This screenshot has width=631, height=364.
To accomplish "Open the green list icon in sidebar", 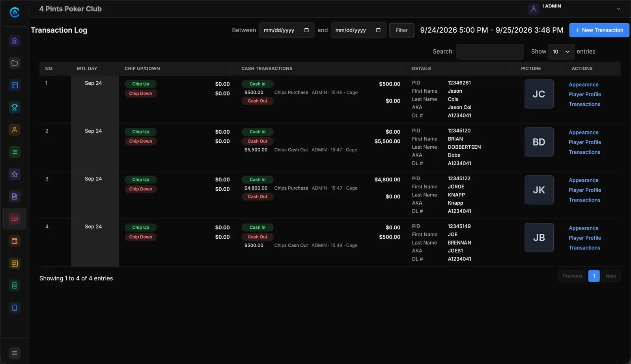I will [x=15, y=152].
